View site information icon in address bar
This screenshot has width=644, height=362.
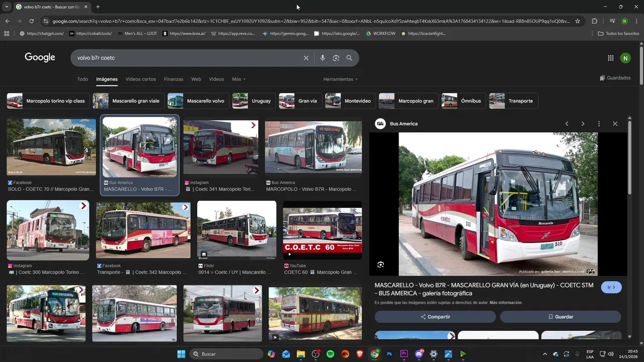coord(46,21)
